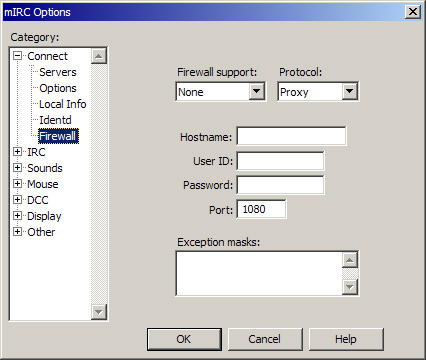Click the Cancel button
The height and width of the screenshot is (360, 426).
[x=265, y=339]
